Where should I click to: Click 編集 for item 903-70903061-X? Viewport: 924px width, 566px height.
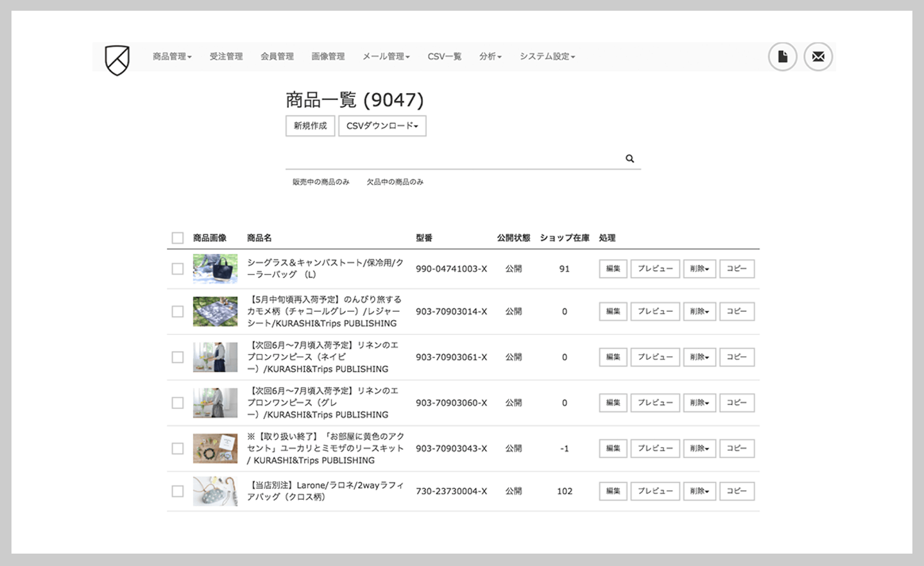613,357
